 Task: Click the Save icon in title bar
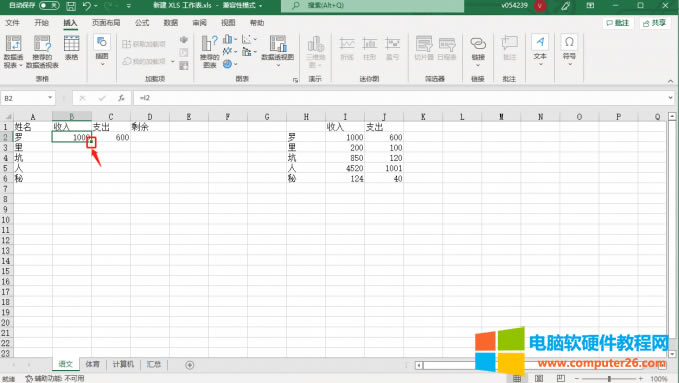(71, 6)
